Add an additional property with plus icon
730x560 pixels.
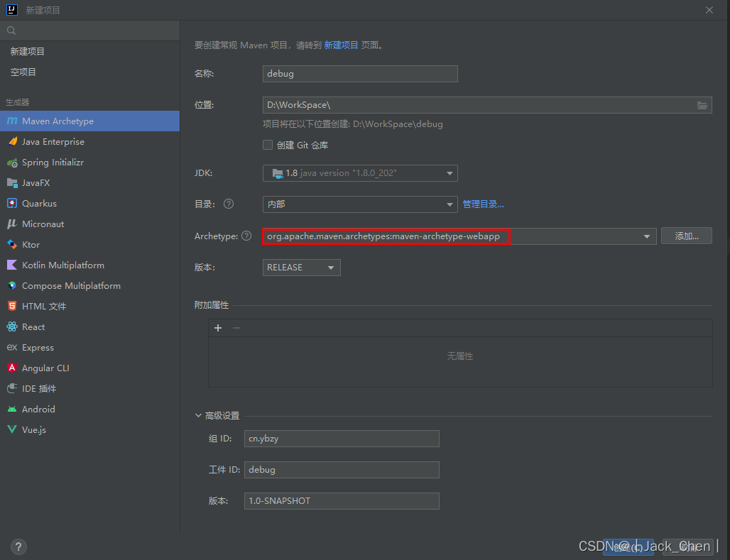click(x=218, y=328)
